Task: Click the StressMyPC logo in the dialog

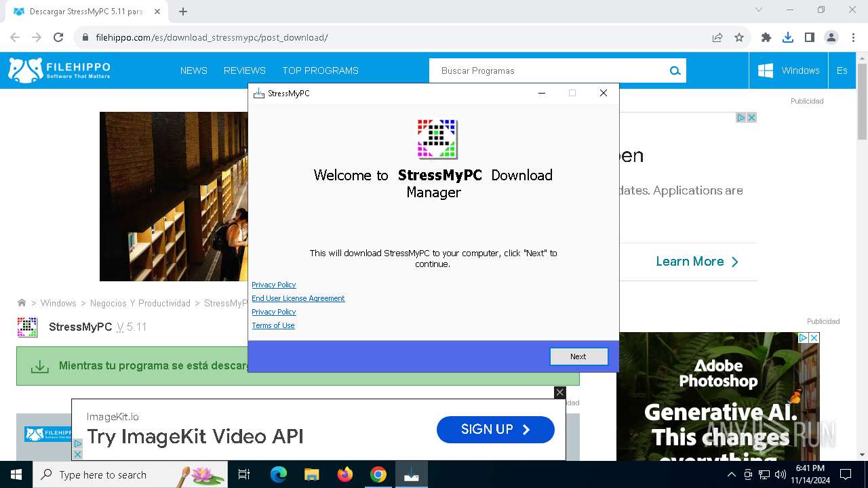Action: (x=437, y=139)
